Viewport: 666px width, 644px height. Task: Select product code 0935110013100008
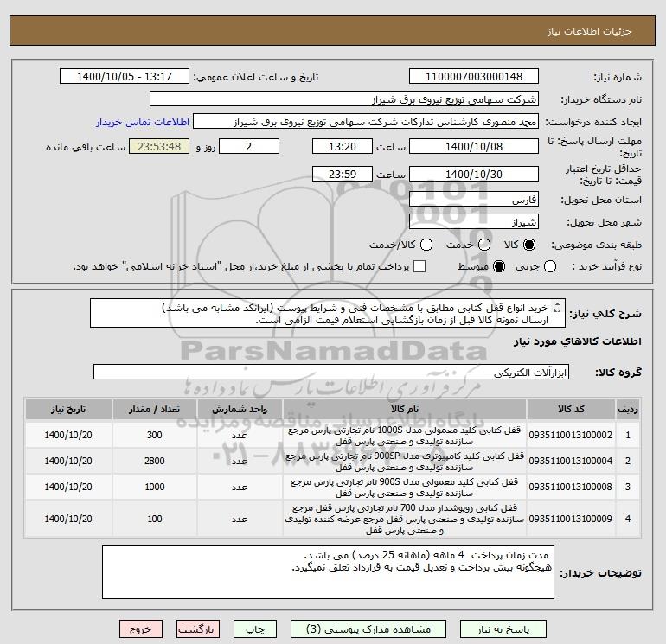point(571,488)
